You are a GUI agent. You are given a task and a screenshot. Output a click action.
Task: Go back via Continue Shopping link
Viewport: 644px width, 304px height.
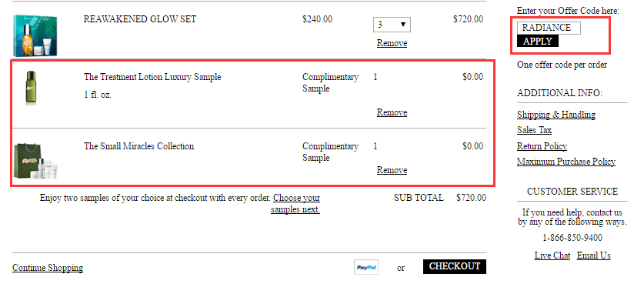pyautogui.click(x=48, y=269)
